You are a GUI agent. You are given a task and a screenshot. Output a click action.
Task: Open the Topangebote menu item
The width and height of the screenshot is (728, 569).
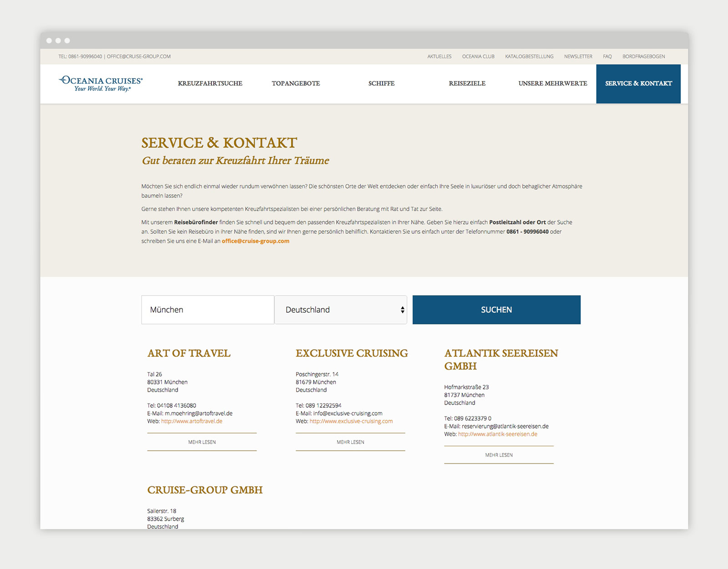tap(296, 84)
